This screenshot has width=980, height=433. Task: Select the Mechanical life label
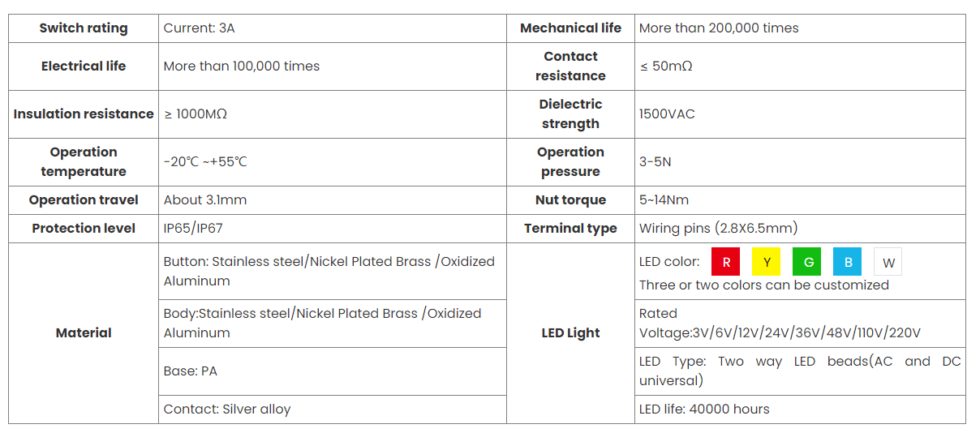(x=570, y=28)
